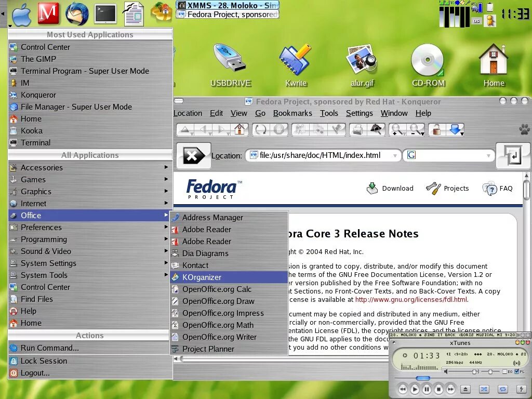This screenshot has width=532, height=399.
Task: Open the USBDRIVE desktop icon
Action: (x=231, y=65)
